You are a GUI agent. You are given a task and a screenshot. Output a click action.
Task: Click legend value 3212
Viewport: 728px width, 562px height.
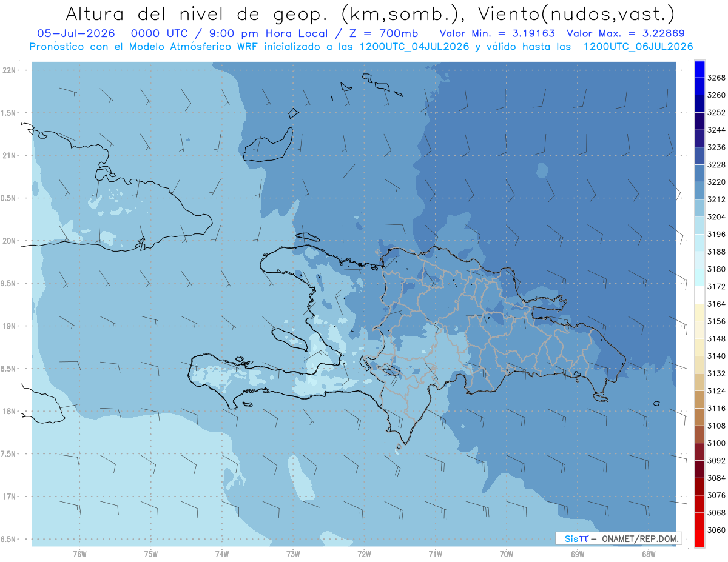pyautogui.click(x=716, y=199)
